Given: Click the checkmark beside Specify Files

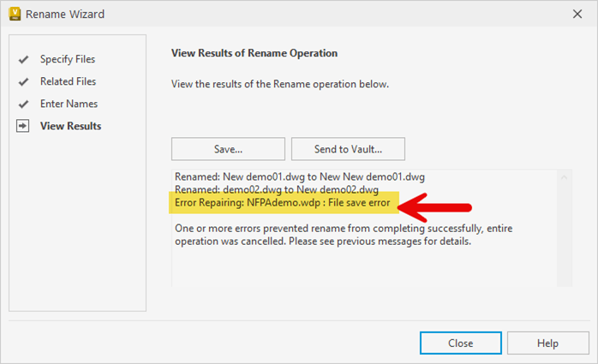Looking at the screenshot, I should (23, 59).
